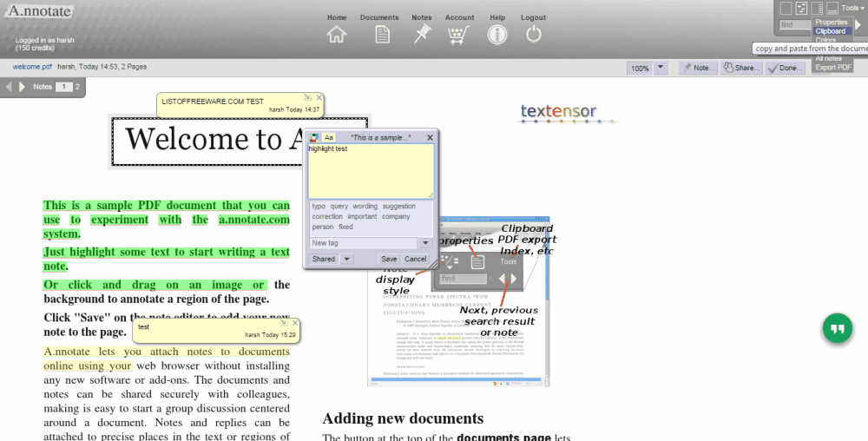Viewport: 868px width, 441px height.
Task: Open the Notes pushpin icon
Action: 422,35
